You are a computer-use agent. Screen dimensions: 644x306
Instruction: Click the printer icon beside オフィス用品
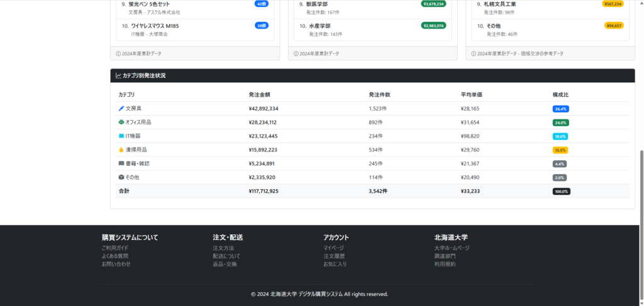coord(121,123)
